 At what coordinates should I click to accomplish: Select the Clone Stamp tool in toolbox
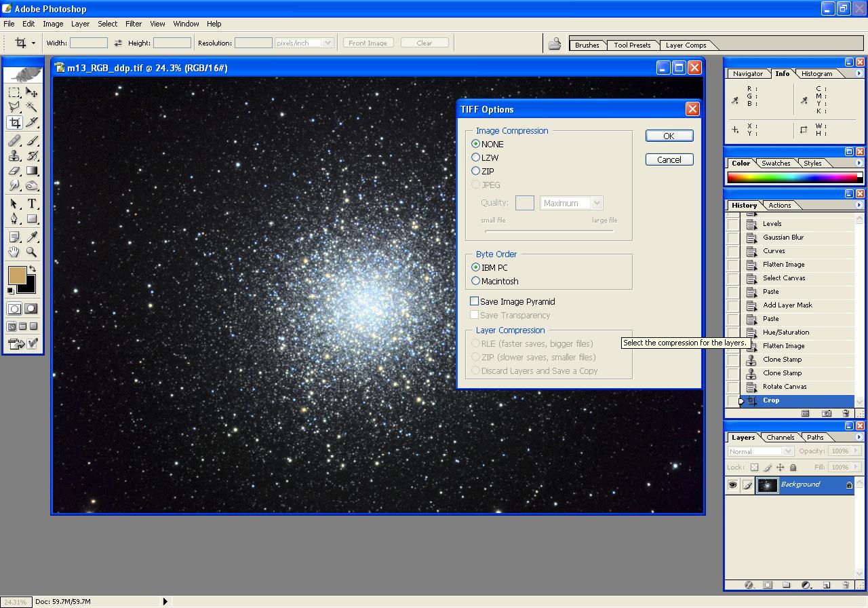point(14,155)
